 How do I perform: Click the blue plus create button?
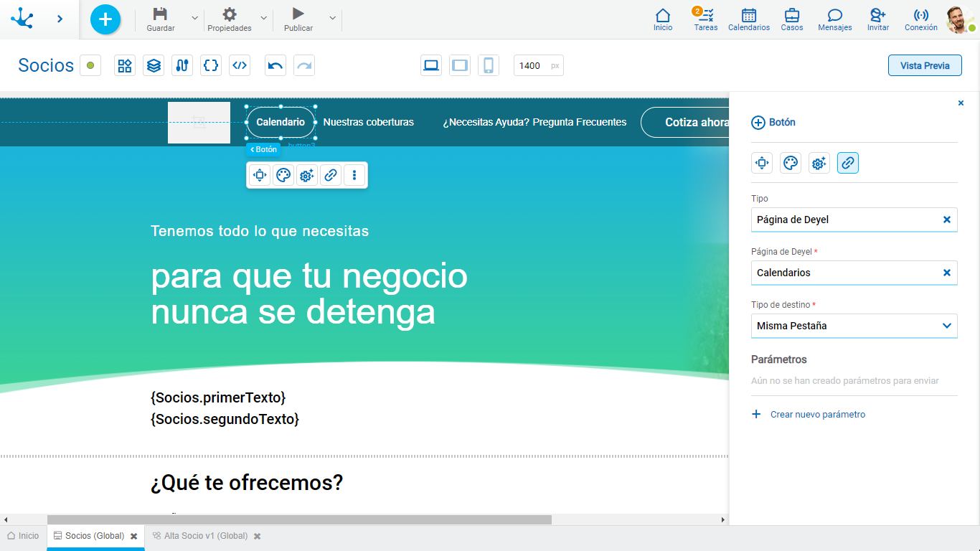(105, 19)
